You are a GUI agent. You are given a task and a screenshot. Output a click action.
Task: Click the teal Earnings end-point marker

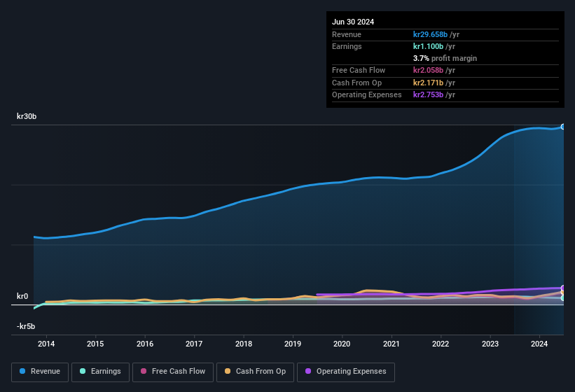click(563, 298)
